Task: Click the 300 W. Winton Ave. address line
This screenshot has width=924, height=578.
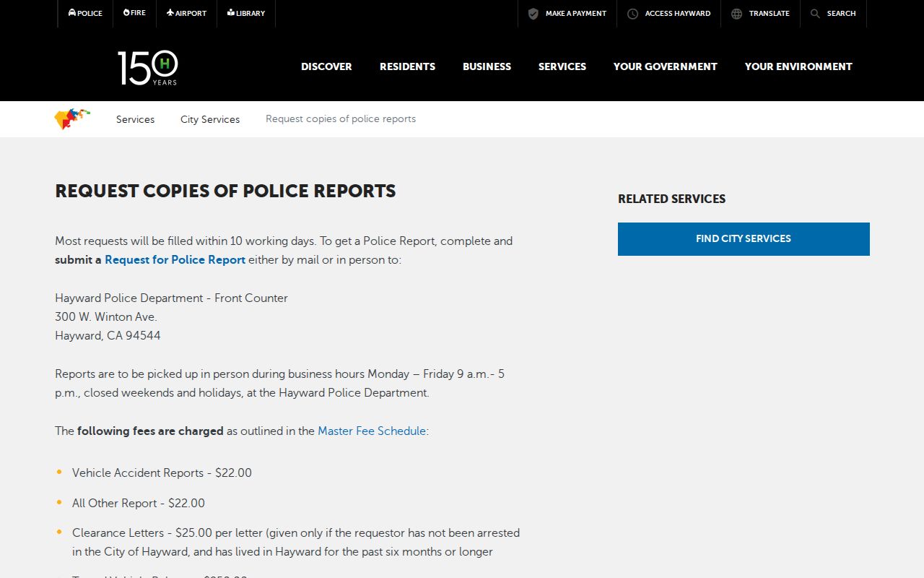Action: tap(106, 316)
